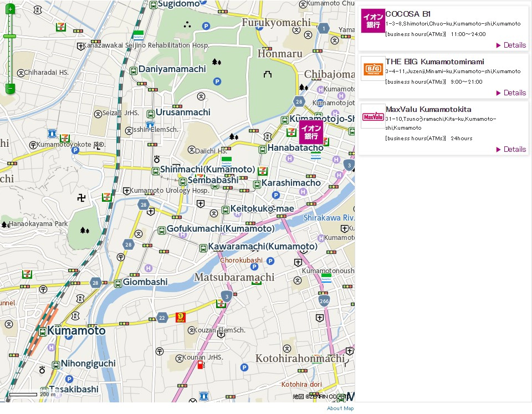The height and width of the screenshot is (414, 532).
Task: Click the Kumamoto Urology Hosp. icon
Action: tap(126, 191)
